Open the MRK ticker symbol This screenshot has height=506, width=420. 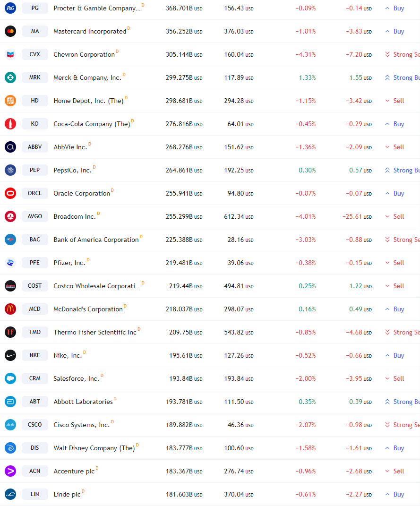click(x=35, y=77)
